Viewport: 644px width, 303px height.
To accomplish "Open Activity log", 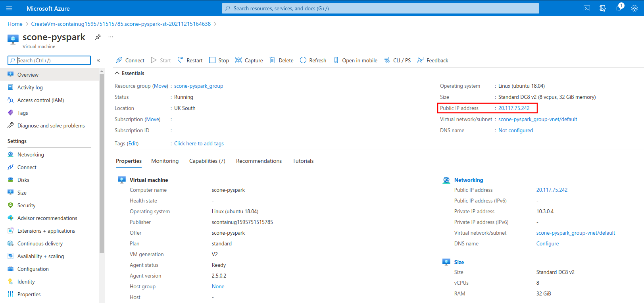I will [30, 87].
